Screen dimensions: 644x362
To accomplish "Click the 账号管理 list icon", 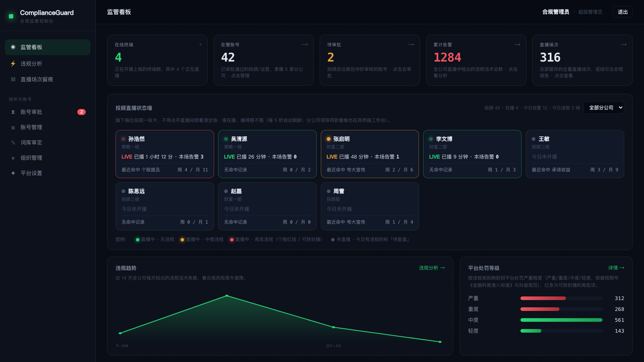I will (13, 127).
